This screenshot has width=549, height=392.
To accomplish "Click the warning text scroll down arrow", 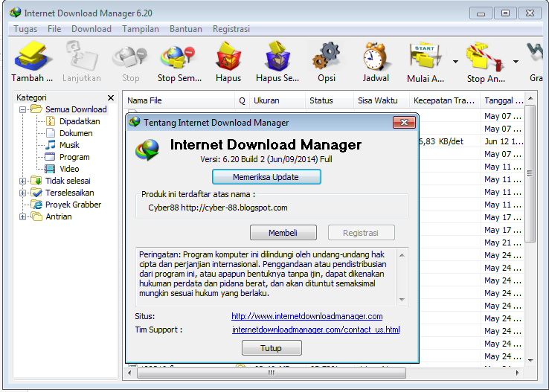I will point(402,300).
